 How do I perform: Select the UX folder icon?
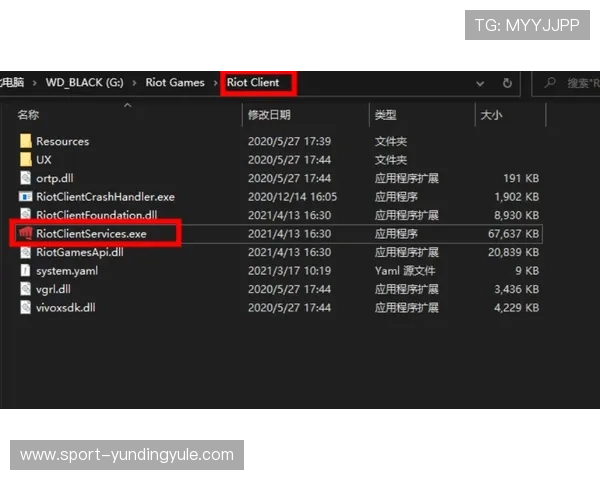(x=26, y=160)
